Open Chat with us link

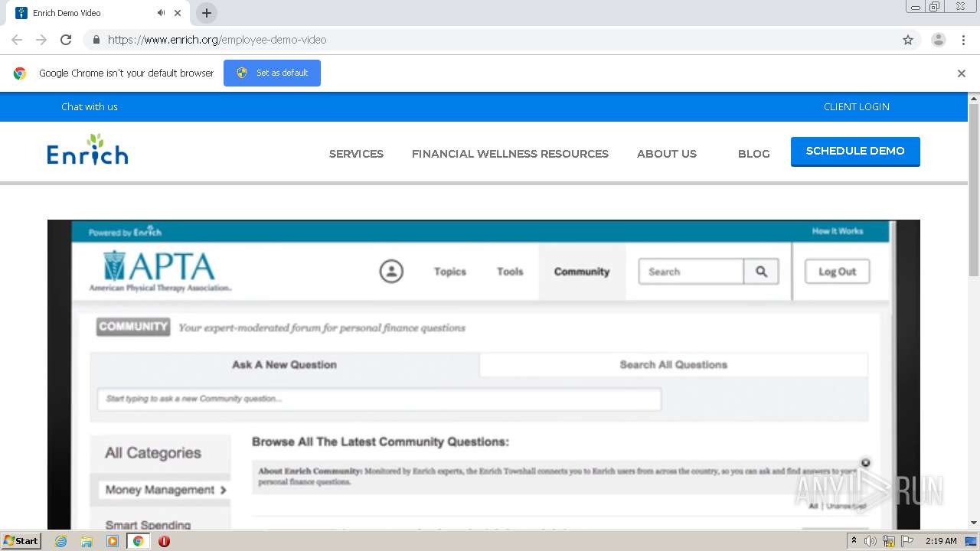[x=90, y=106]
